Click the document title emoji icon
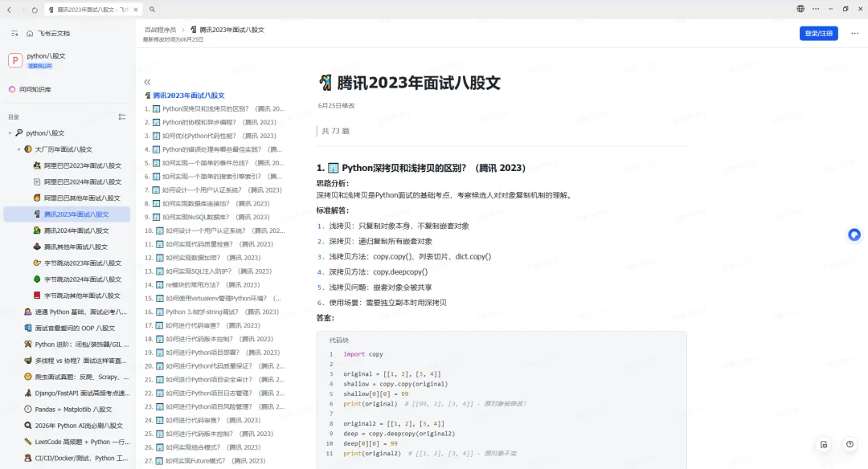This screenshot has height=469, width=868. click(325, 83)
